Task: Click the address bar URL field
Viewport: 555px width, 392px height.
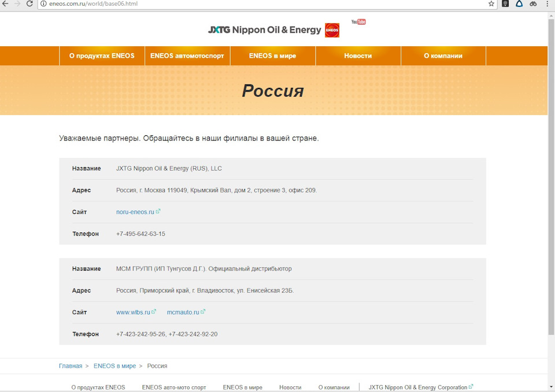Action: tap(260, 3)
